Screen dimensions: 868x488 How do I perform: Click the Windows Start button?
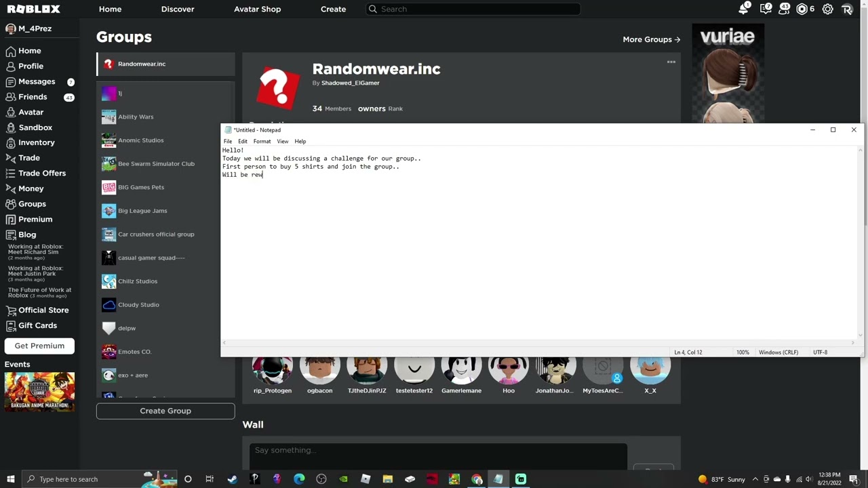(x=10, y=479)
